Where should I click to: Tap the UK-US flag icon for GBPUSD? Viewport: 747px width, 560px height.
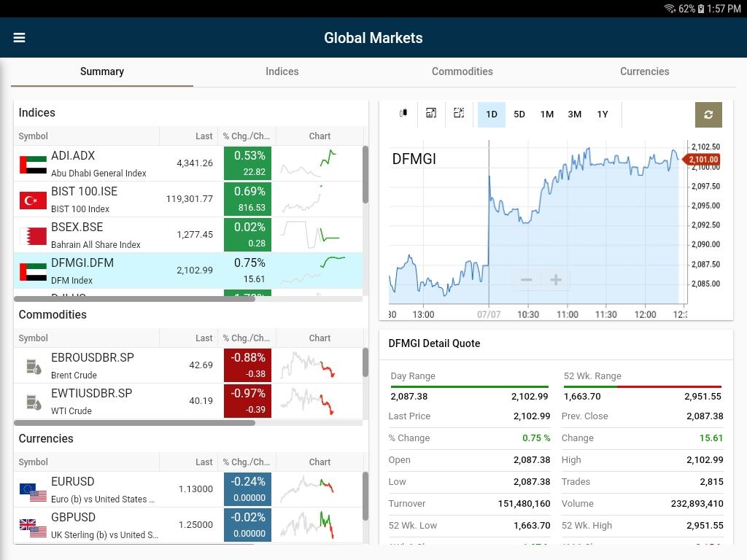[x=33, y=528]
